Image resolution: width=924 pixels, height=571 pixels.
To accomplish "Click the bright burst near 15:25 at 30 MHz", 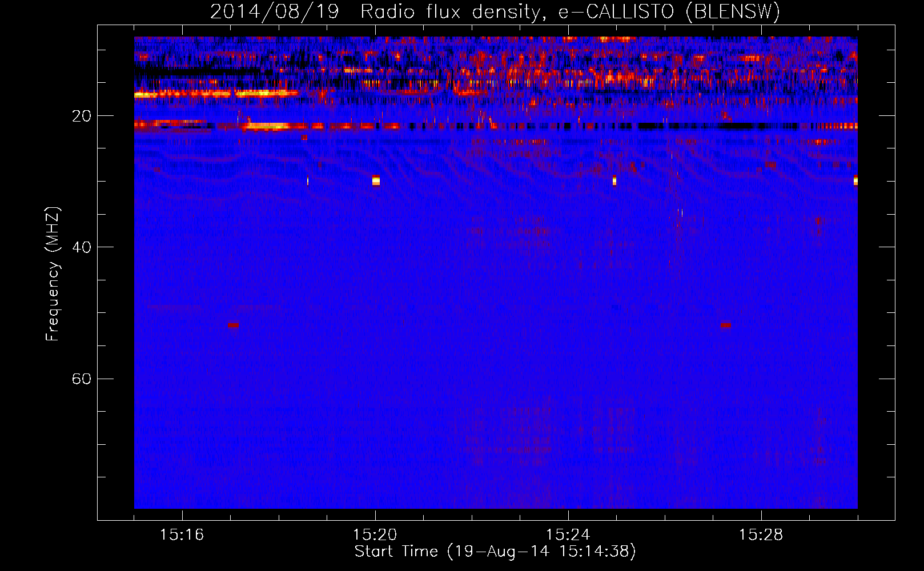I will click(614, 180).
